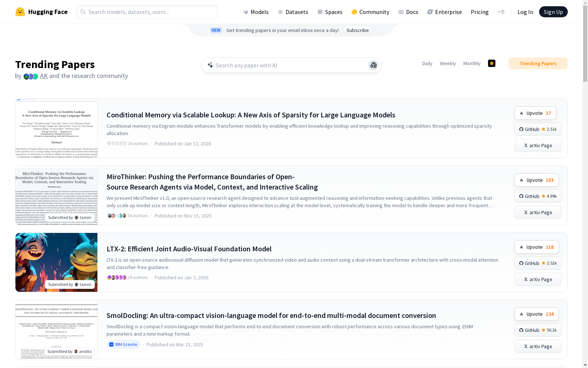Switch to Weekly papers view
This screenshot has height=368, width=588.
click(x=448, y=63)
